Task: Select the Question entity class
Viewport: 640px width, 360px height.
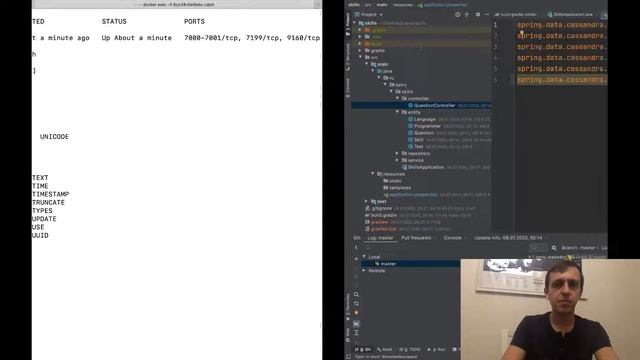Action: [424, 133]
